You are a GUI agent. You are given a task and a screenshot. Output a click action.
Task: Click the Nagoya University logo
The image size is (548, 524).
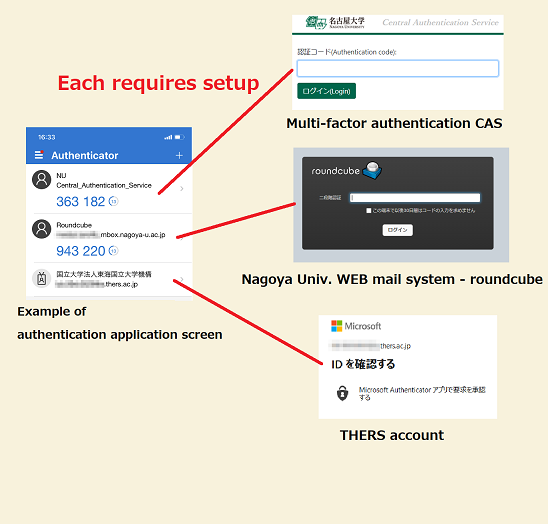(335, 22)
